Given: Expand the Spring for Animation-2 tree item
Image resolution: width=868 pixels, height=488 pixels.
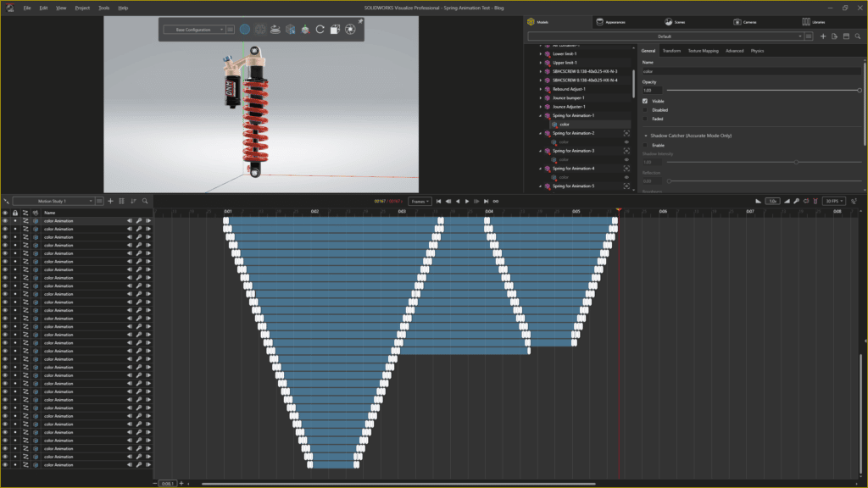Looking at the screenshot, I should click(x=539, y=135).
